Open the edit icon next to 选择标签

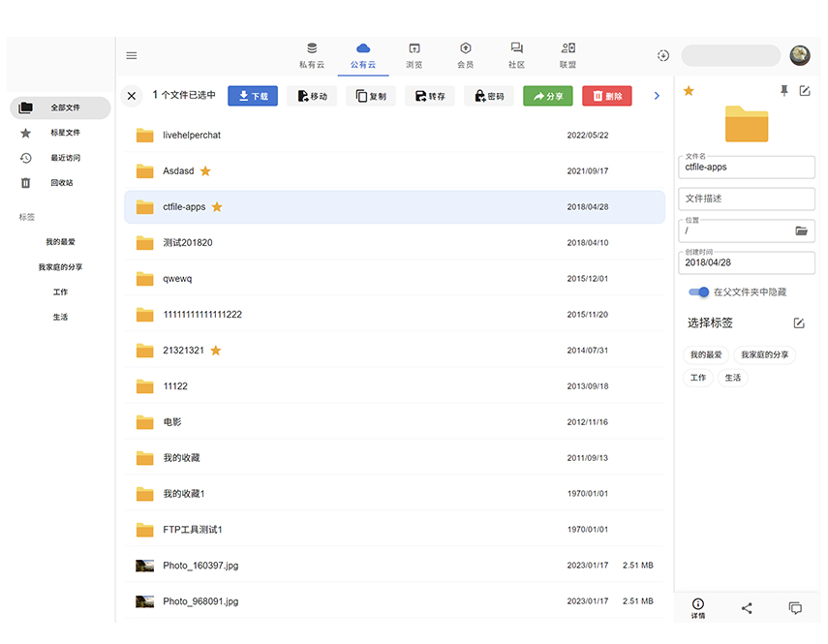(x=798, y=322)
